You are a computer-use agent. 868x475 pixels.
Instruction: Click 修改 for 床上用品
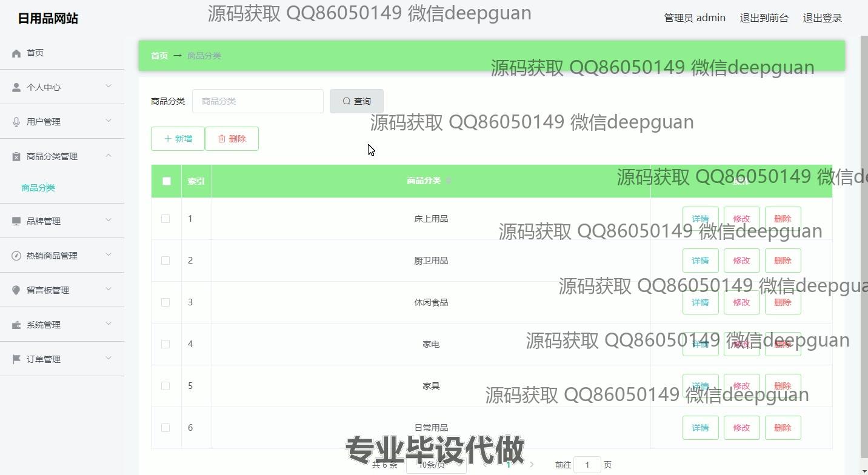pos(741,219)
